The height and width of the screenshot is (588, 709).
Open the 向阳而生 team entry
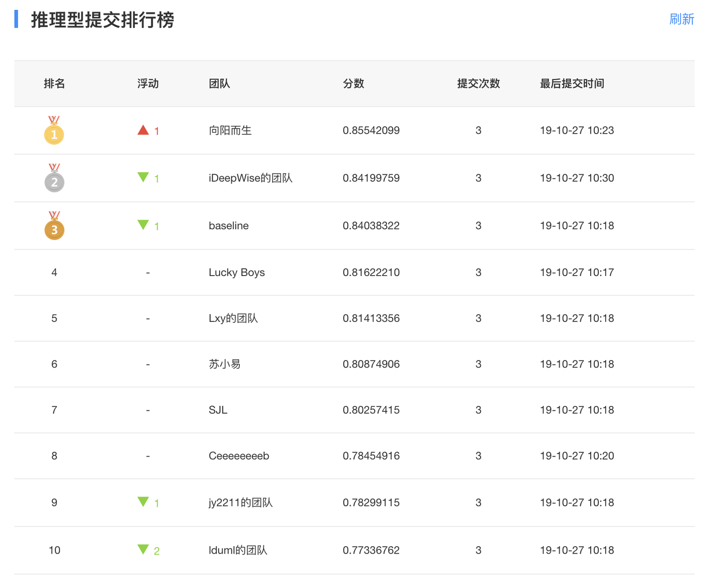point(230,130)
